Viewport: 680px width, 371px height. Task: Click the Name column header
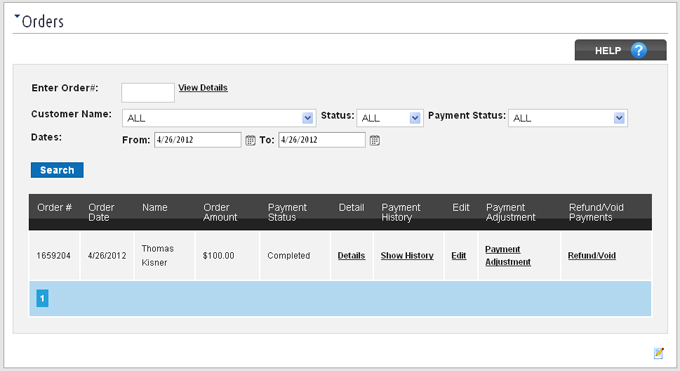tap(155, 207)
